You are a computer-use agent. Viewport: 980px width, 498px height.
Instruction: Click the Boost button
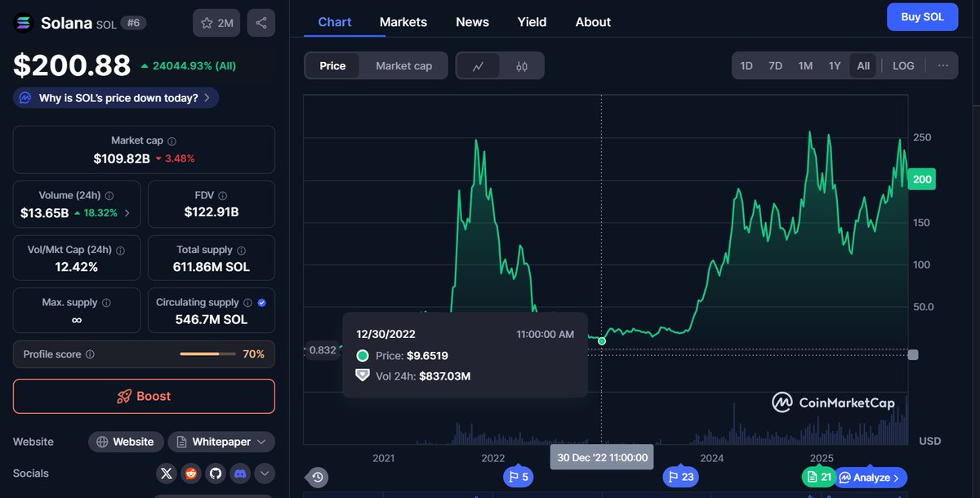point(144,396)
